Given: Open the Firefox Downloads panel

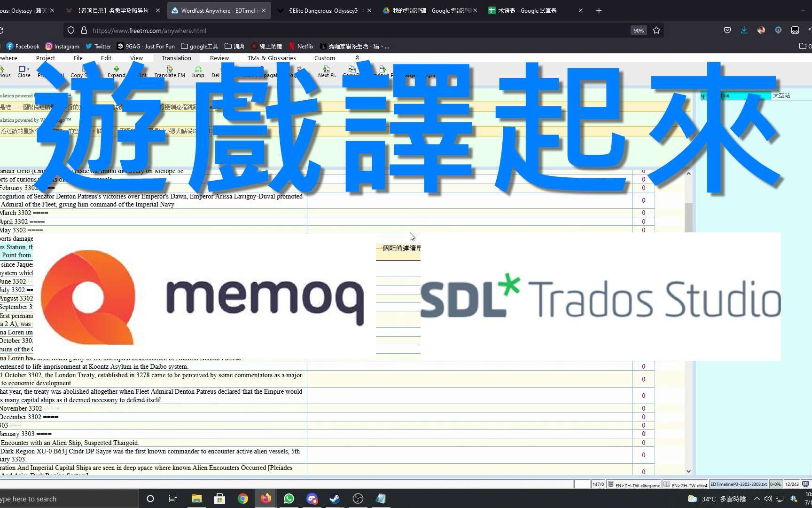Looking at the screenshot, I should coord(744,30).
